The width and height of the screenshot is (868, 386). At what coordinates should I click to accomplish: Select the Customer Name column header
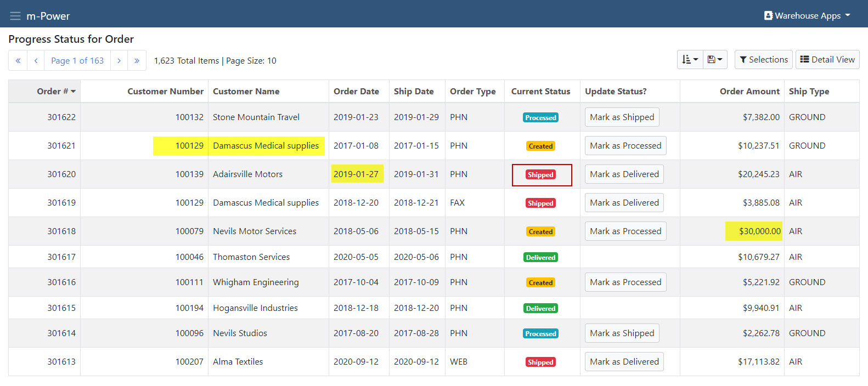tap(246, 92)
